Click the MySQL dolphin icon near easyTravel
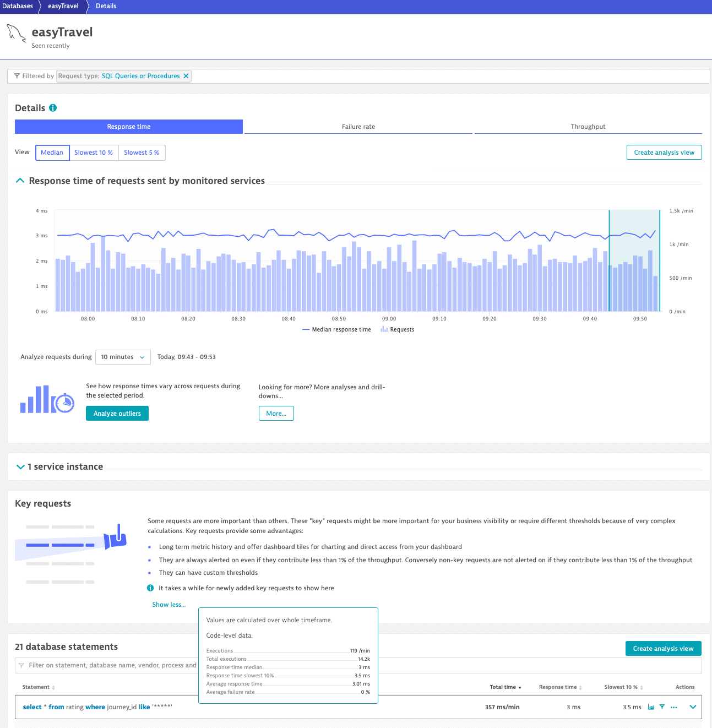This screenshot has height=728, width=712. 16,34
